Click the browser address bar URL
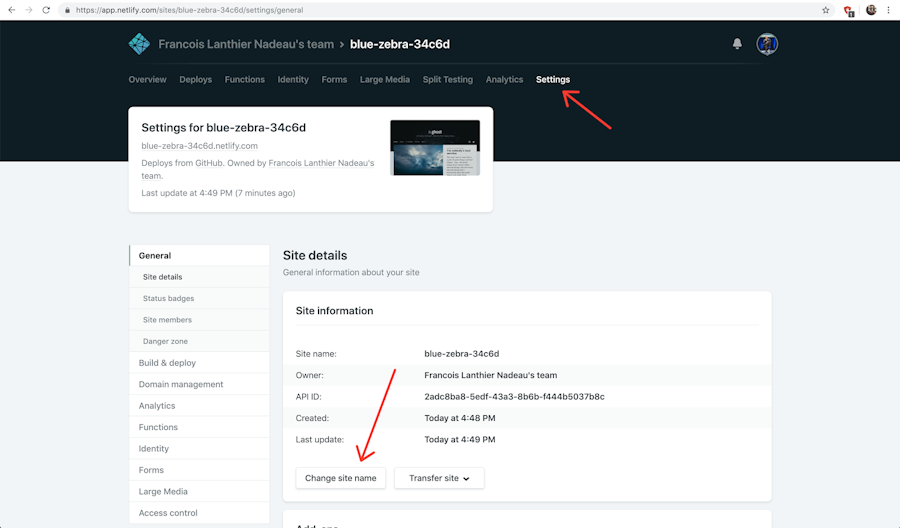 189,10
